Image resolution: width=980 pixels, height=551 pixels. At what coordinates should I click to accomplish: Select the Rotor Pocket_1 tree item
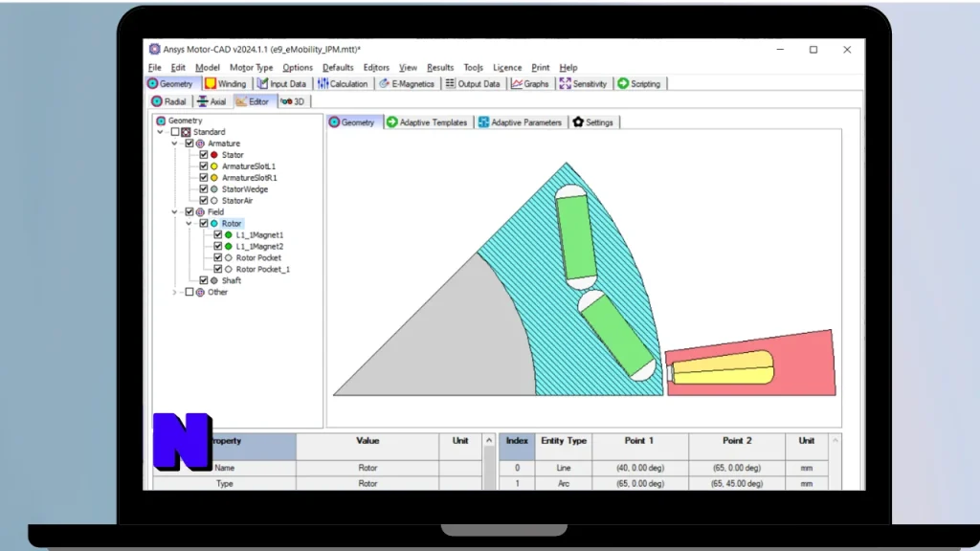click(263, 269)
